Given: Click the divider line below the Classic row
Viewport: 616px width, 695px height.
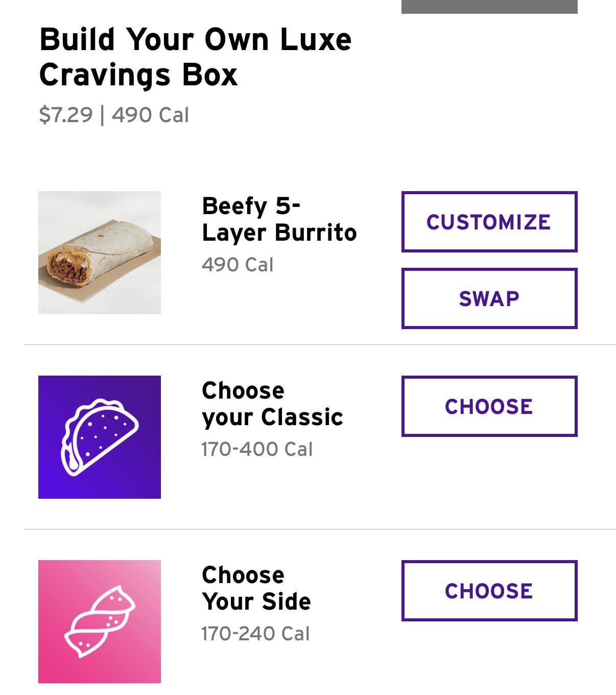Looking at the screenshot, I should tap(320, 529).
